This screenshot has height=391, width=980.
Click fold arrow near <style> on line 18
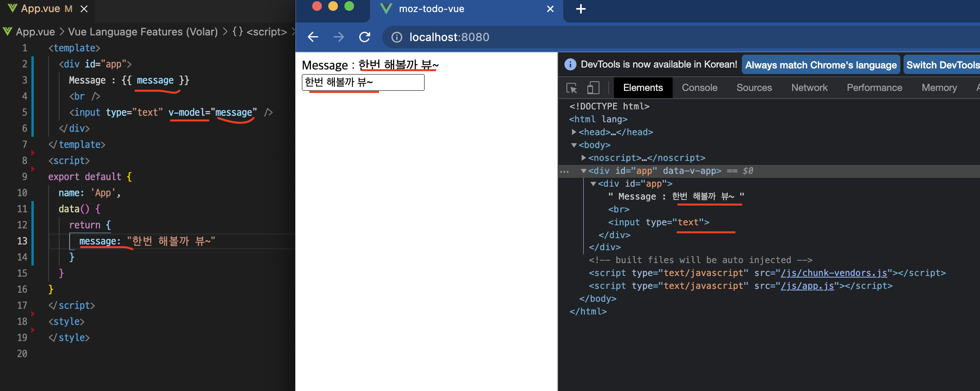coord(33,329)
